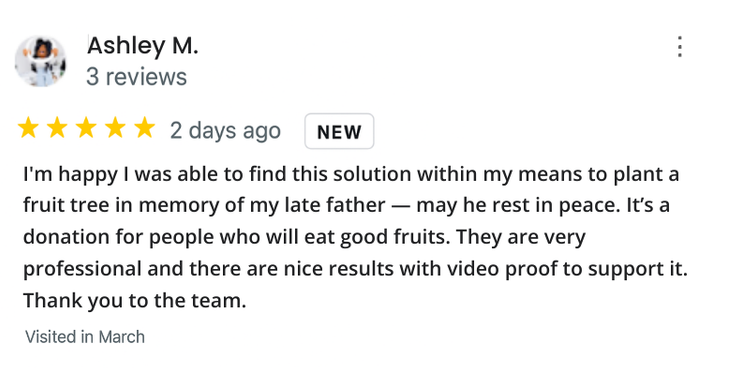Click the review line starting "I'm happy"
Viewport: 742px width, 373px height.
pos(351,175)
